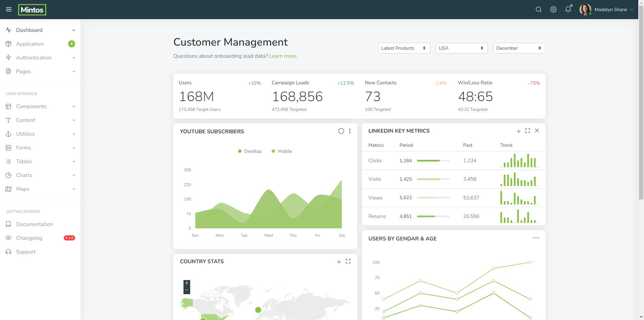
Task: Click the Content type icon
Action: point(9,120)
